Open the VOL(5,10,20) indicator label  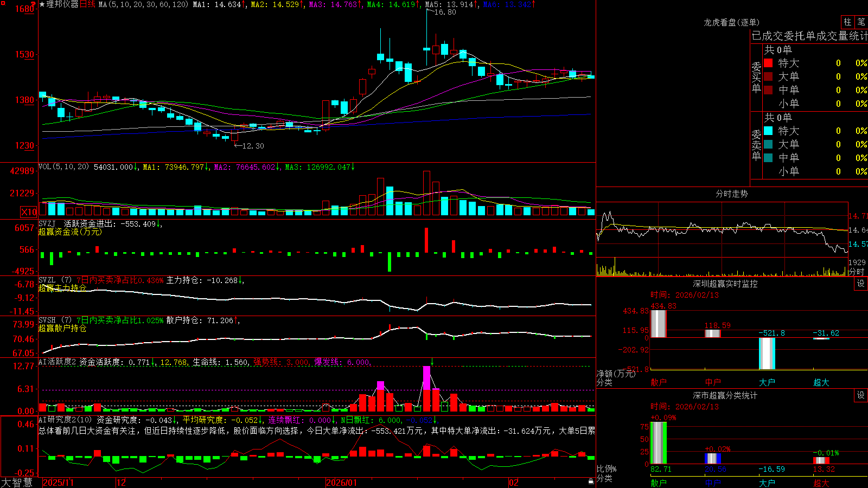pos(63,167)
